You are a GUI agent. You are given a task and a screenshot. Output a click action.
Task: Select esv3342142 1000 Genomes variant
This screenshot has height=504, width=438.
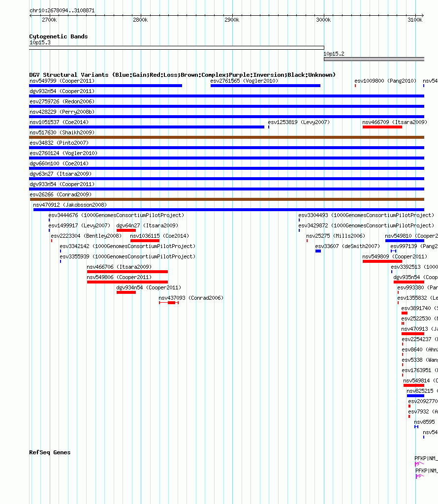(127, 246)
